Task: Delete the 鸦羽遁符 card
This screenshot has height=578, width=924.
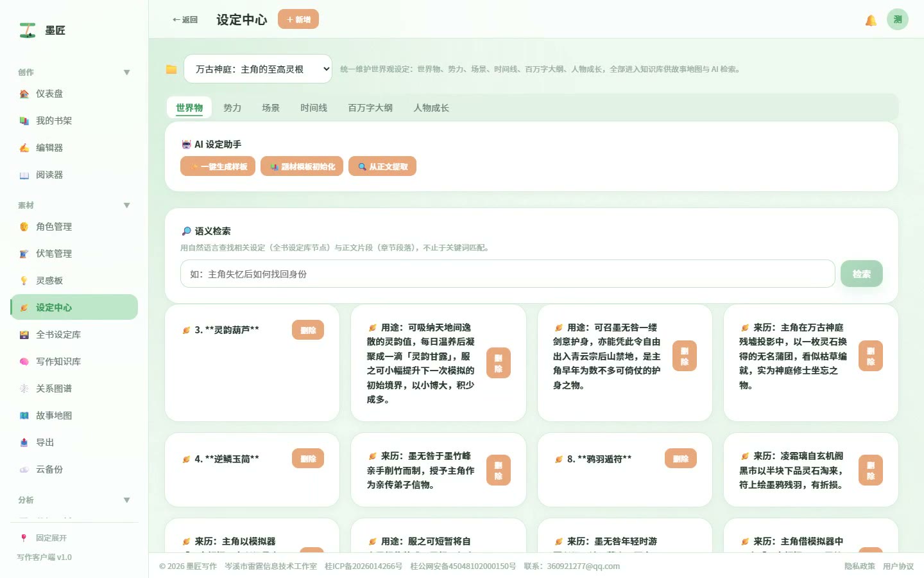Action: click(x=681, y=459)
